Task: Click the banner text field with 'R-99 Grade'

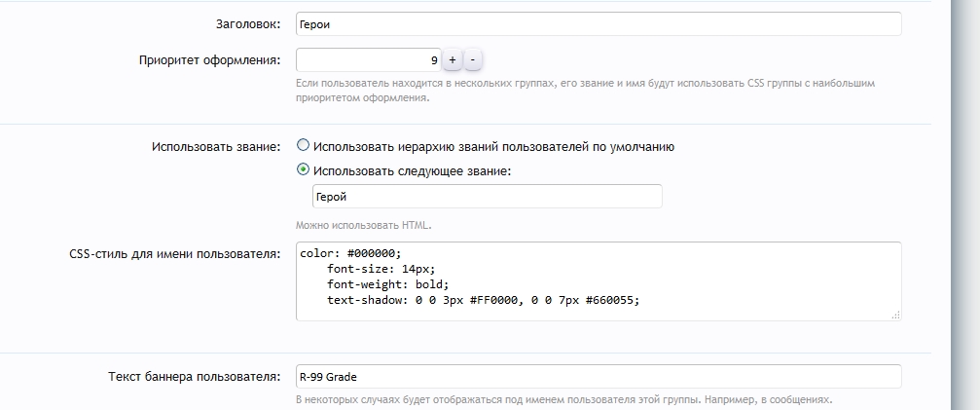Action: (598, 377)
